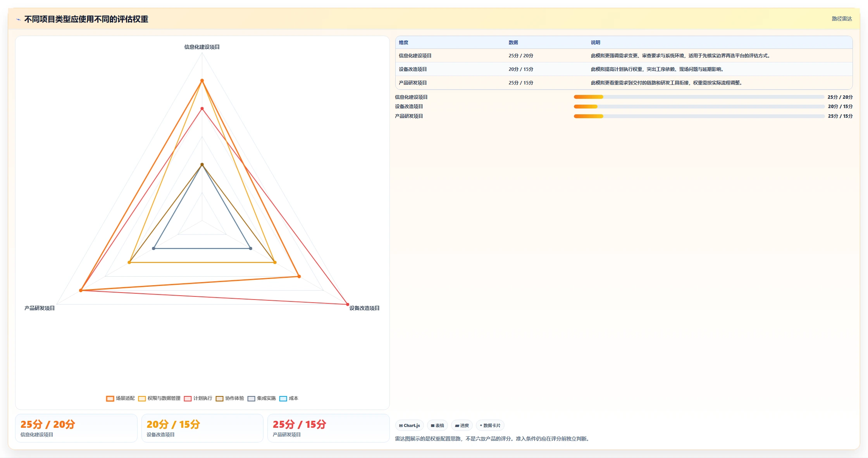Click the description starting 此模拟更看重需求到交付
The width and height of the screenshot is (868, 458).
point(667,83)
